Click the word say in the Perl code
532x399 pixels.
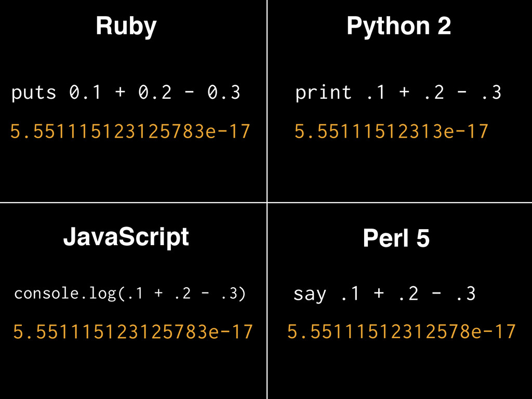coord(310,295)
